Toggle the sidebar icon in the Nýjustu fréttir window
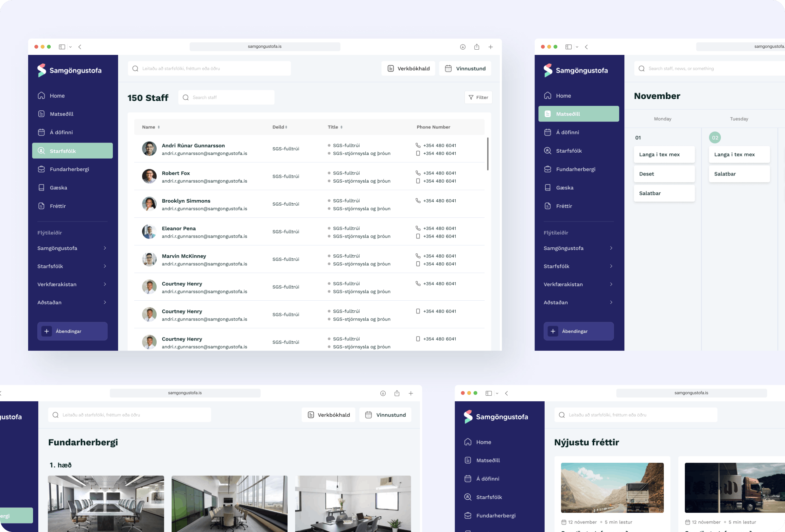The image size is (785, 532). tap(488, 393)
